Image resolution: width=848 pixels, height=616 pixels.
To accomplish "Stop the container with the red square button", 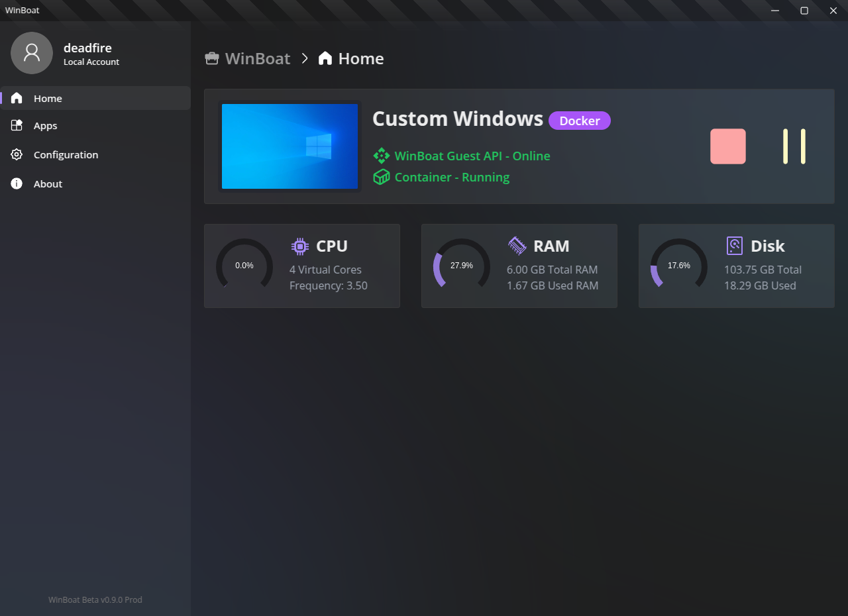I will [728, 146].
